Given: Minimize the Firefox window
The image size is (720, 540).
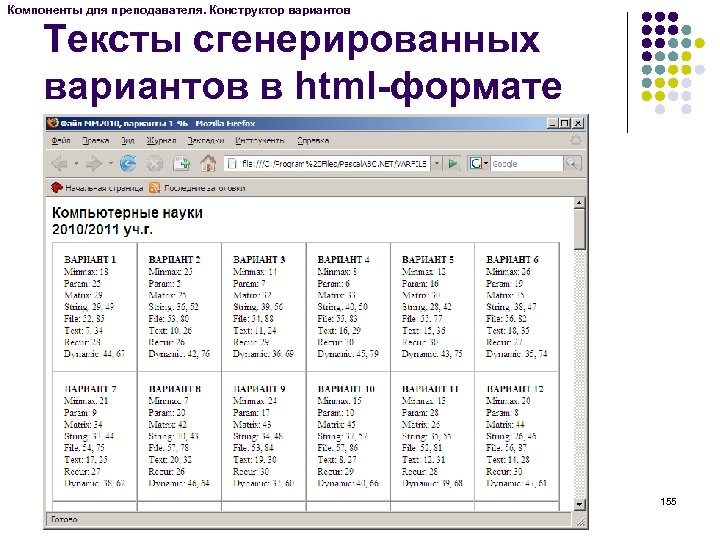Looking at the screenshot, I should pos(553,123).
